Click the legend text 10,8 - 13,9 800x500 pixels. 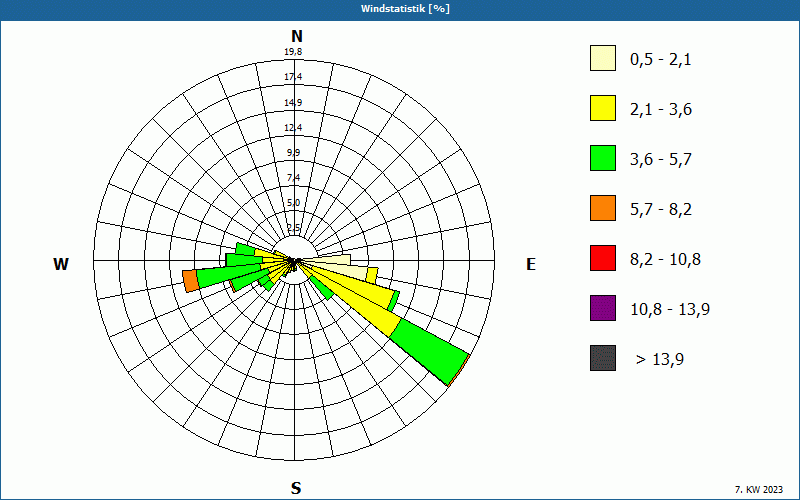(670, 310)
